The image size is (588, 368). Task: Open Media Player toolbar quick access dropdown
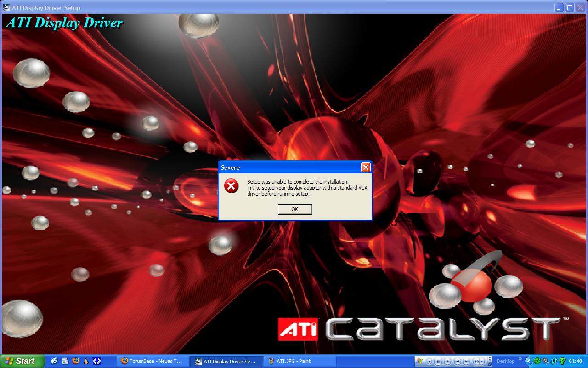(x=429, y=361)
